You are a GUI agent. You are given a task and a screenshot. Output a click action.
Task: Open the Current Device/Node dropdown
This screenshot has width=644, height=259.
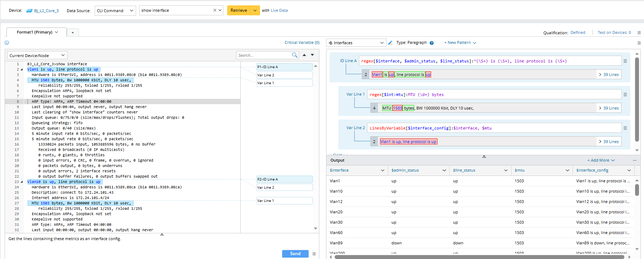point(37,55)
